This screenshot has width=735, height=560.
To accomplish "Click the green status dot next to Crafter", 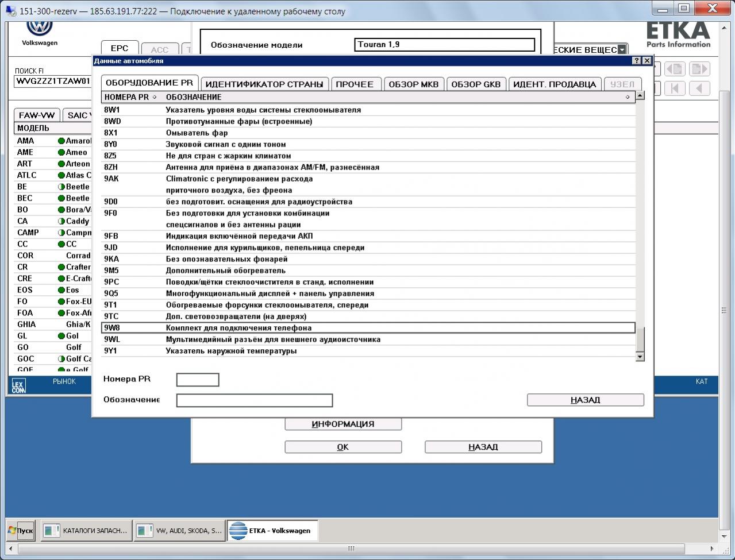I will pyautogui.click(x=61, y=267).
